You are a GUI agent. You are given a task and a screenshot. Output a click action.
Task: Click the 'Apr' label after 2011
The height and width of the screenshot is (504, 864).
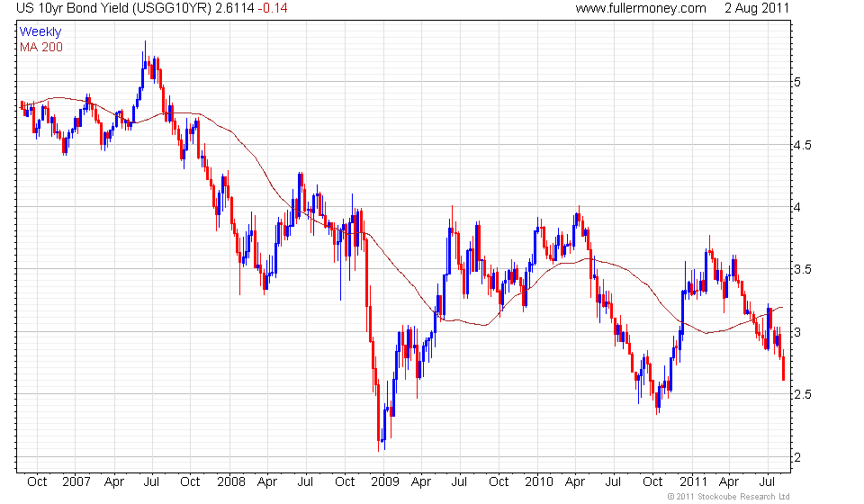(729, 482)
